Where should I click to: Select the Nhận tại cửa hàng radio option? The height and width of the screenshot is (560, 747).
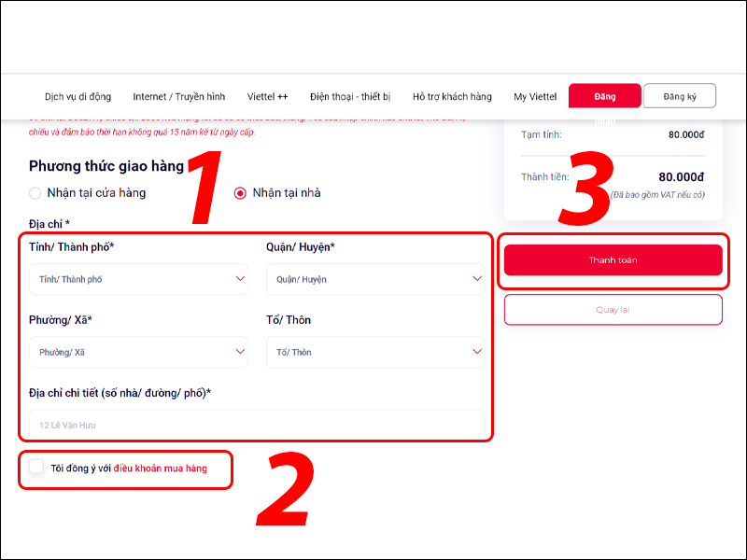click(35, 193)
